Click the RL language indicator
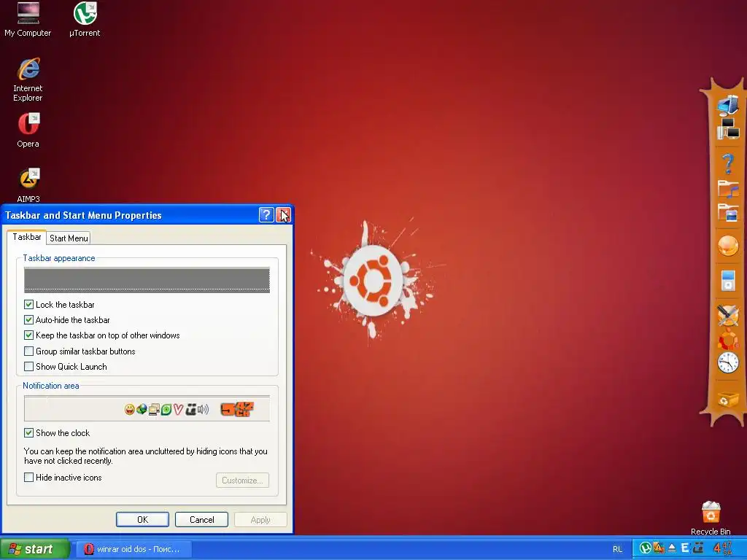The width and height of the screenshot is (747, 560). point(617,549)
